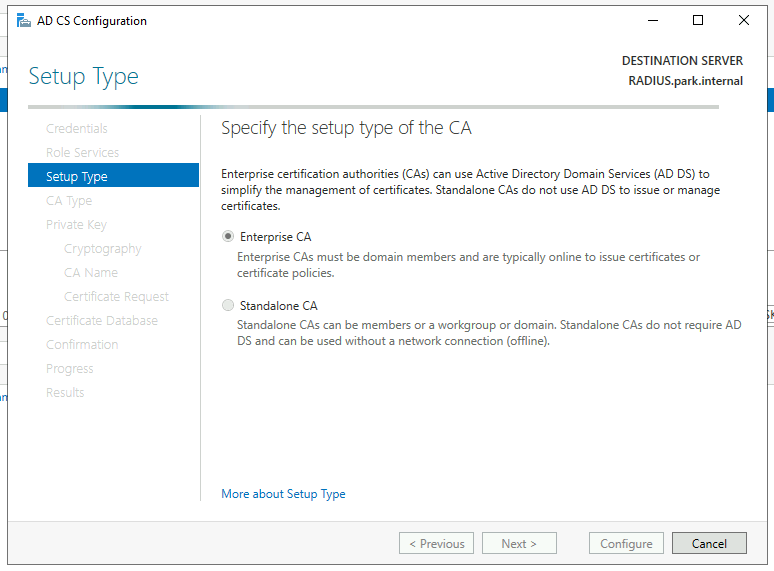The height and width of the screenshot is (571, 774).
Task: Go to the Certificate Request step
Action: coord(116,297)
